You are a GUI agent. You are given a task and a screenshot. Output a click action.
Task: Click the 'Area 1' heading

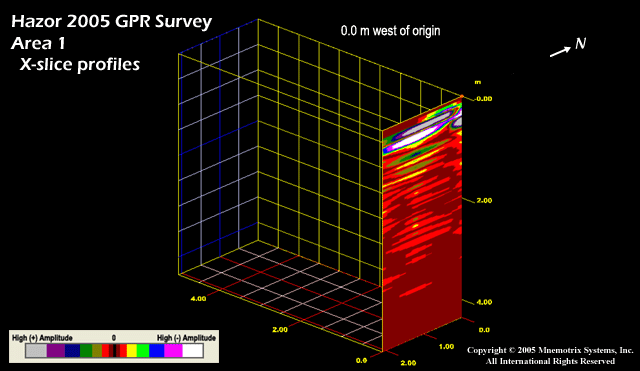click(38, 43)
